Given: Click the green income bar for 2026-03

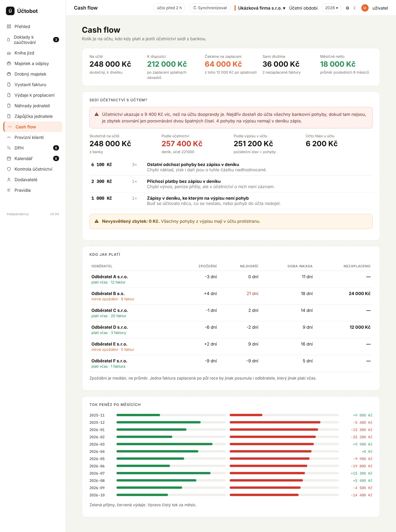Looking at the screenshot, I should click(164, 444).
